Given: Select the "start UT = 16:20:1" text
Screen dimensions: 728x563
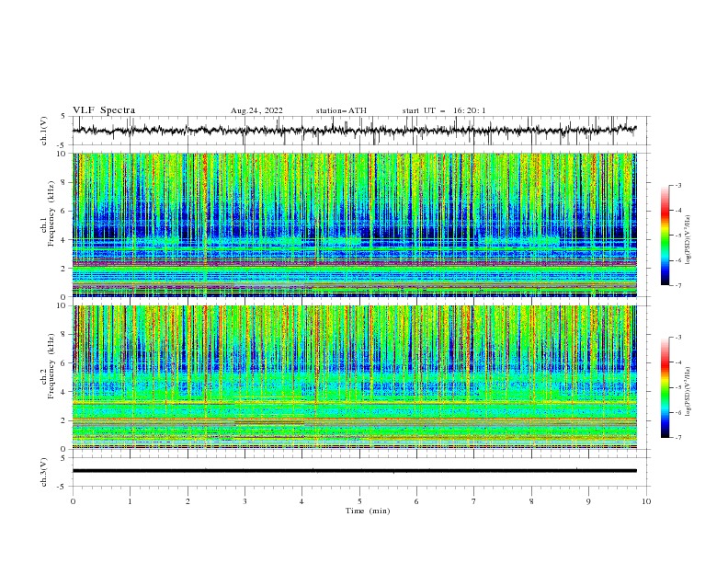Looking at the screenshot, I should (x=444, y=110).
